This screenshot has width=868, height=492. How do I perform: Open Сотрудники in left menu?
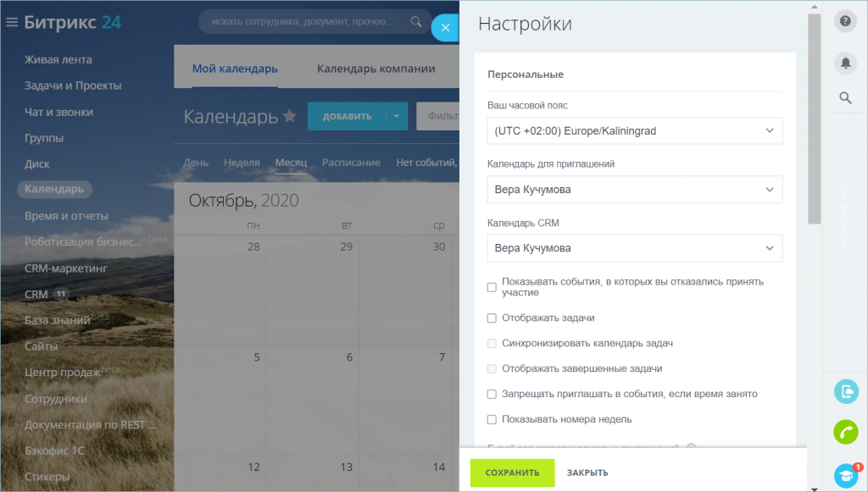tap(55, 399)
